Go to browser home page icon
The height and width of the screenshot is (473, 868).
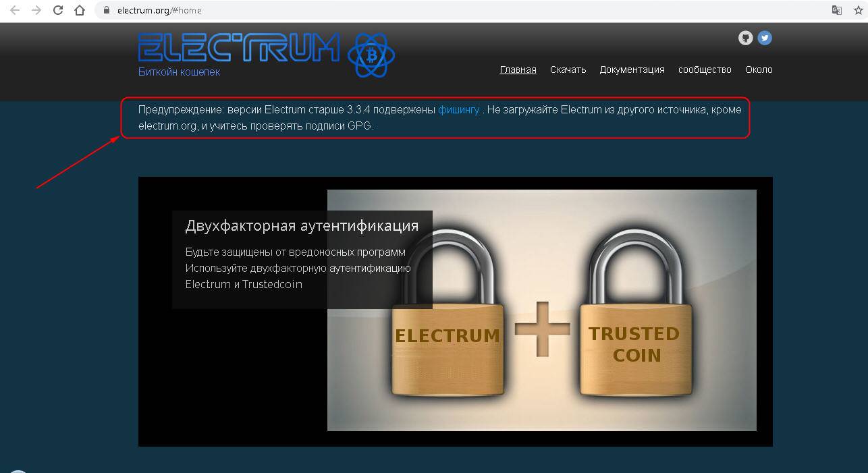80,10
